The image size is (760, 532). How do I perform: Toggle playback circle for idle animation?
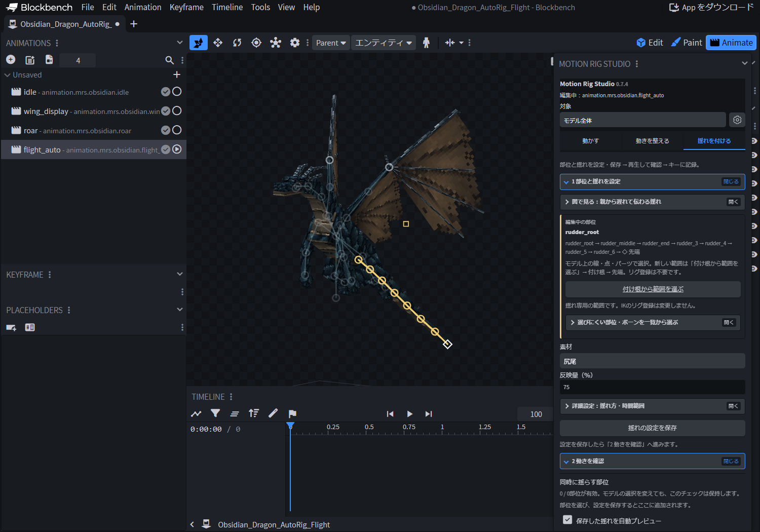click(177, 92)
